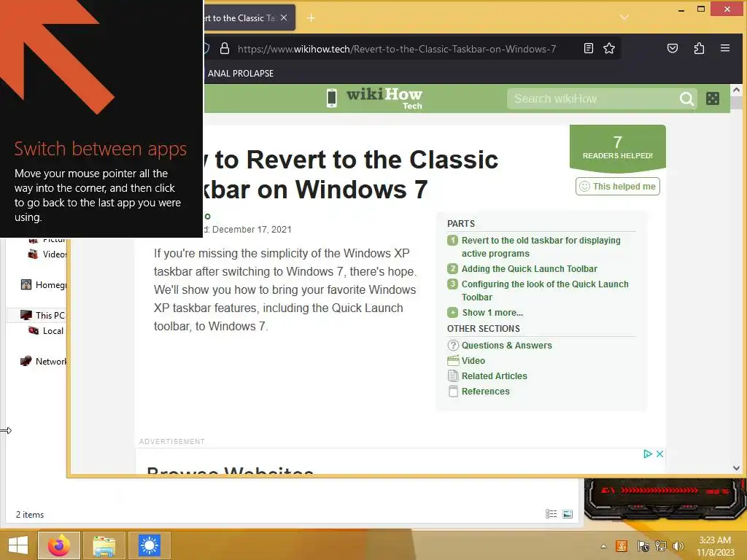Click the desktop gadget with red meter
The height and width of the screenshot is (560, 747).
click(x=665, y=499)
